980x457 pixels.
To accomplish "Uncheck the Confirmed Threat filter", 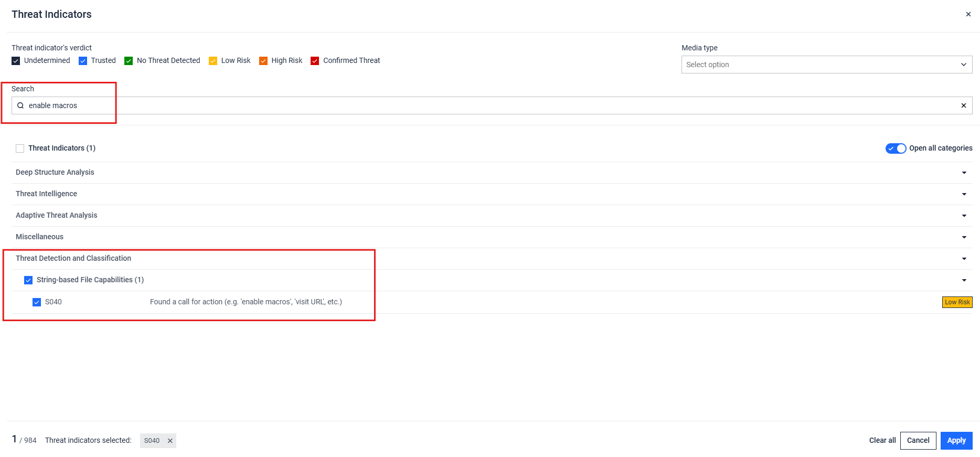I will pyautogui.click(x=315, y=61).
